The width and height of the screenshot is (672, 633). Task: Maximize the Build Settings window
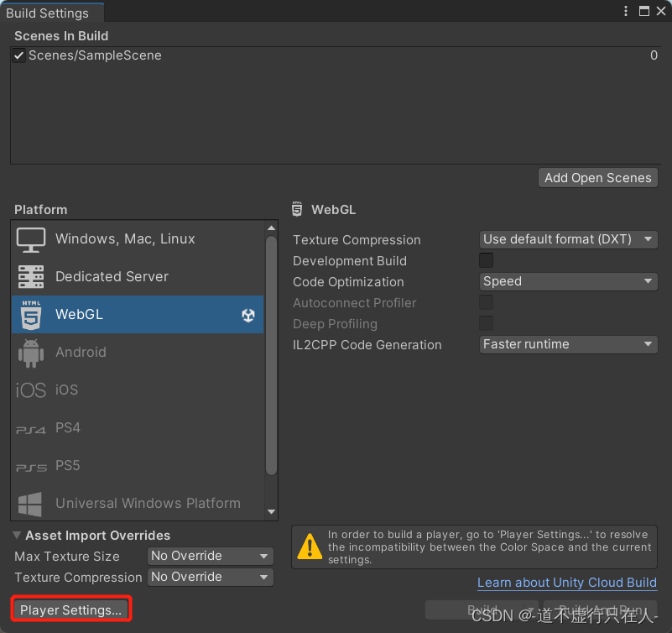click(x=644, y=11)
